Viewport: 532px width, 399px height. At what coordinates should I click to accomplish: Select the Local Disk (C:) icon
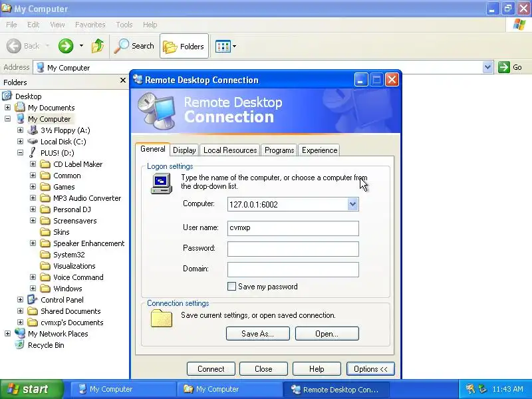33,142
